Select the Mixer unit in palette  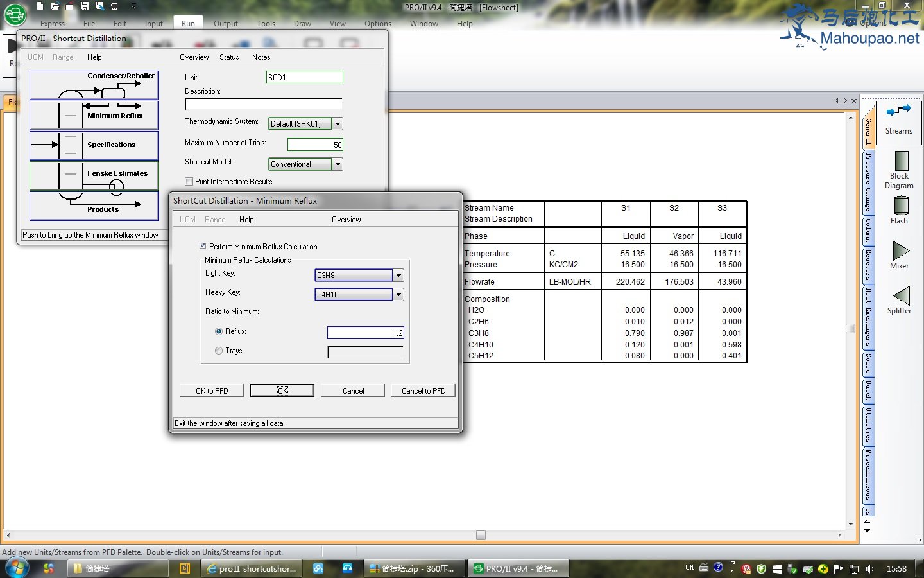(899, 255)
